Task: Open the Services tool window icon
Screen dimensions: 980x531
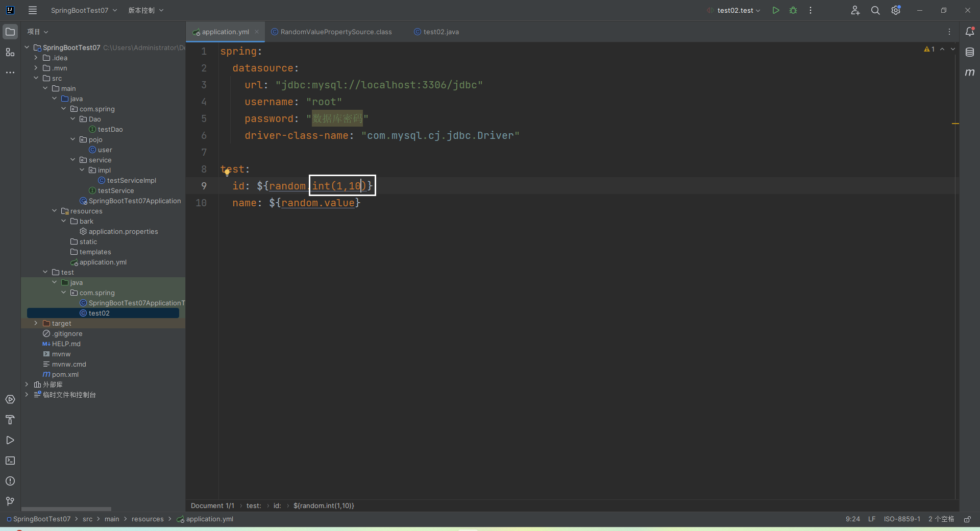Action: click(x=10, y=399)
